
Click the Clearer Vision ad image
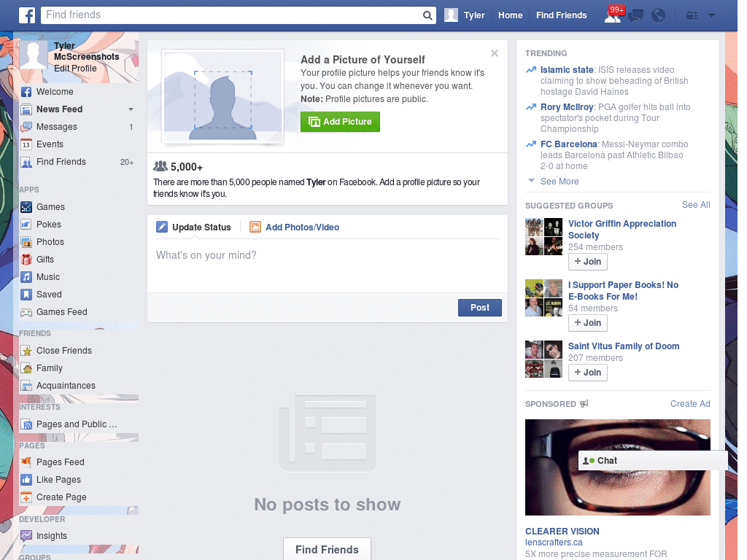(x=617, y=467)
